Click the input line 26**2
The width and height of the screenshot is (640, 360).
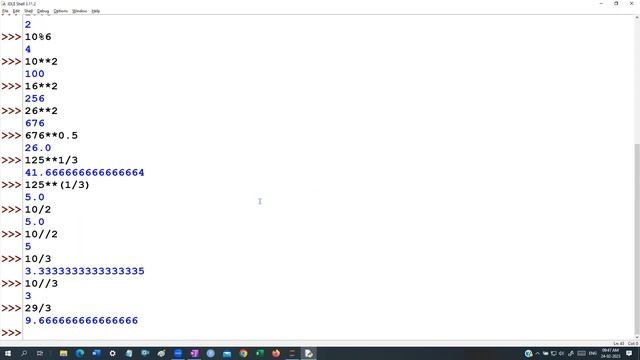[41, 111]
